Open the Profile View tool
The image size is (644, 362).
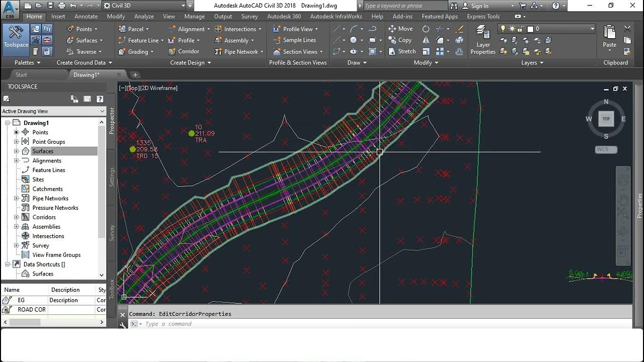[x=295, y=29]
